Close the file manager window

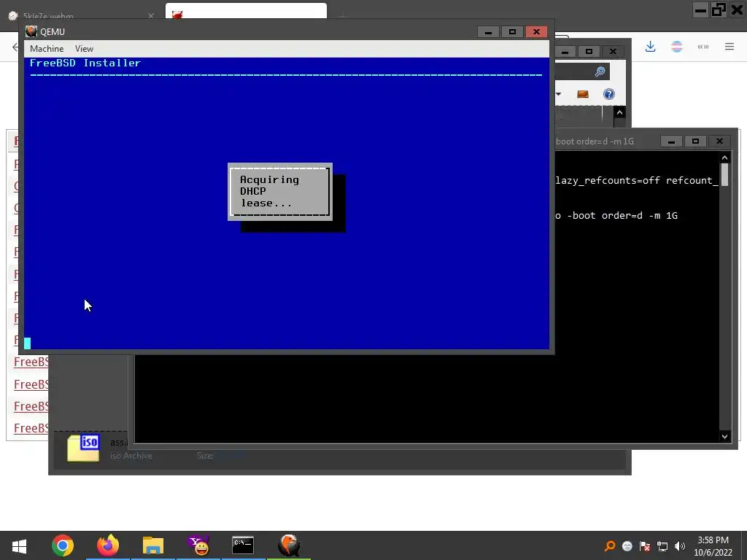point(613,52)
